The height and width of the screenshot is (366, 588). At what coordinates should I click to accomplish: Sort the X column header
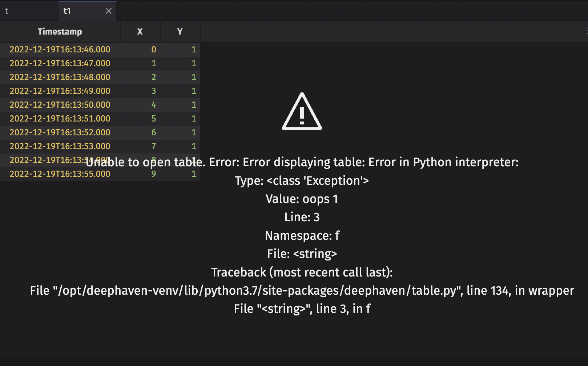click(140, 32)
